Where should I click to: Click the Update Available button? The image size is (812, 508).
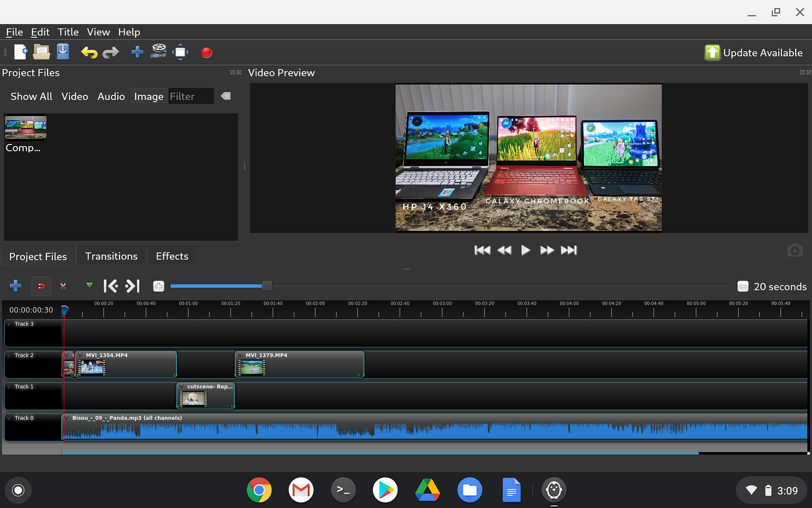(x=753, y=53)
